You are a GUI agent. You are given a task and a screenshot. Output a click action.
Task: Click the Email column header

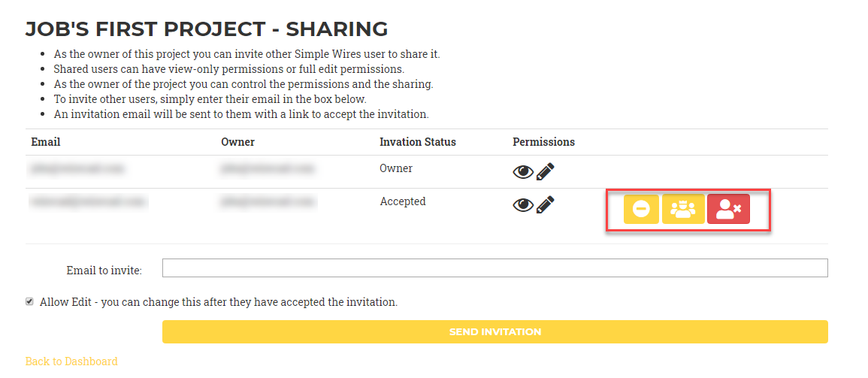tap(45, 142)
